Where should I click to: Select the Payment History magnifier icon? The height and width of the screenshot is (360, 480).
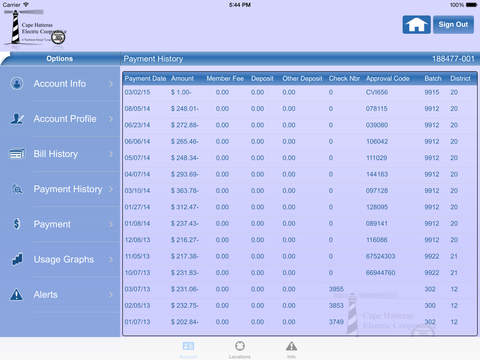[17, 189]
